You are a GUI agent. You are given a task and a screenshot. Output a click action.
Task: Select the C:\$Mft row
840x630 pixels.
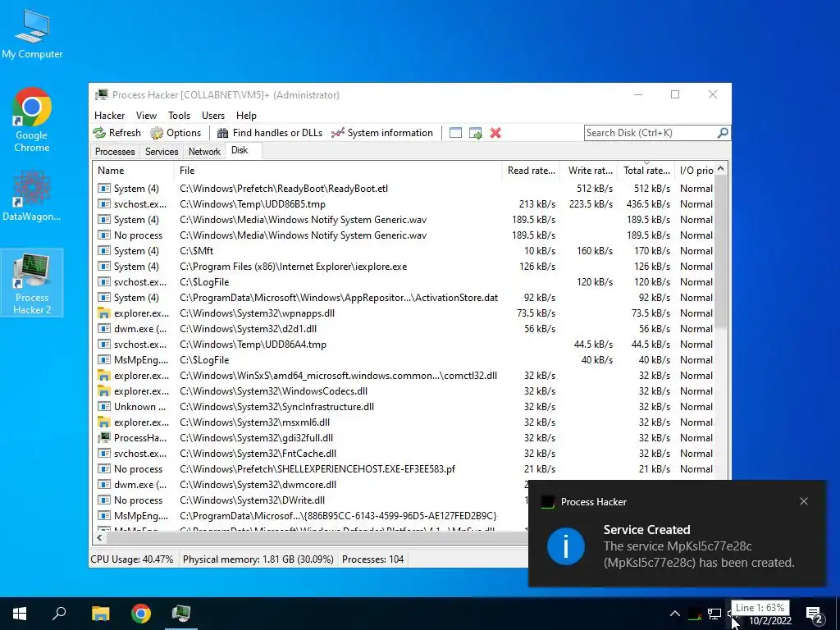coord(404,251)
